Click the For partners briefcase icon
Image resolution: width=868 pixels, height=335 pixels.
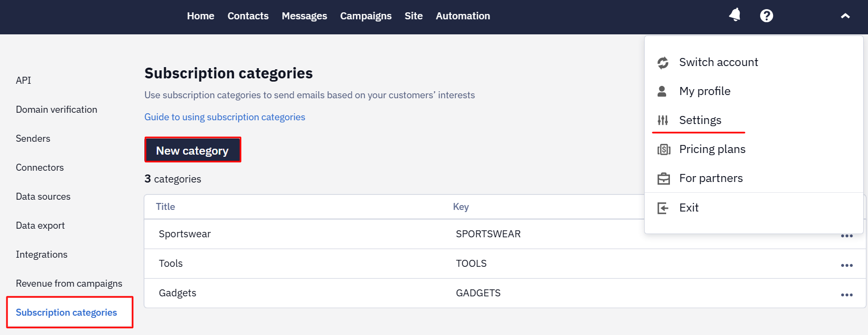point(664,178)
